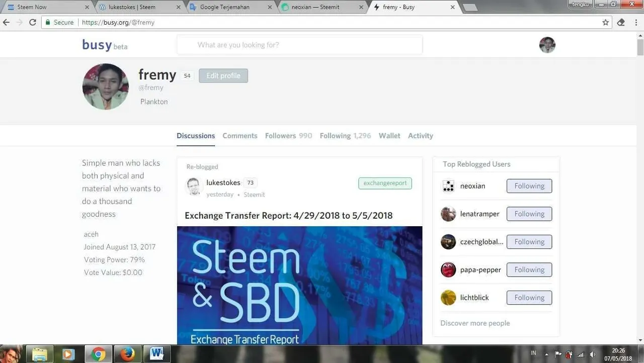Click the extension icon beside the bookmark star
The height and width of the screenshot is (363, 644).
point(621,22)
